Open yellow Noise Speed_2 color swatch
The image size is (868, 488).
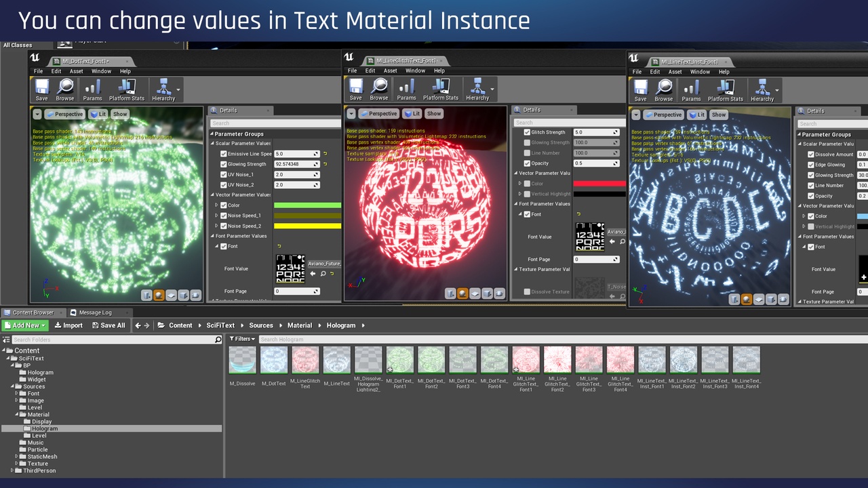pos(307,226)
